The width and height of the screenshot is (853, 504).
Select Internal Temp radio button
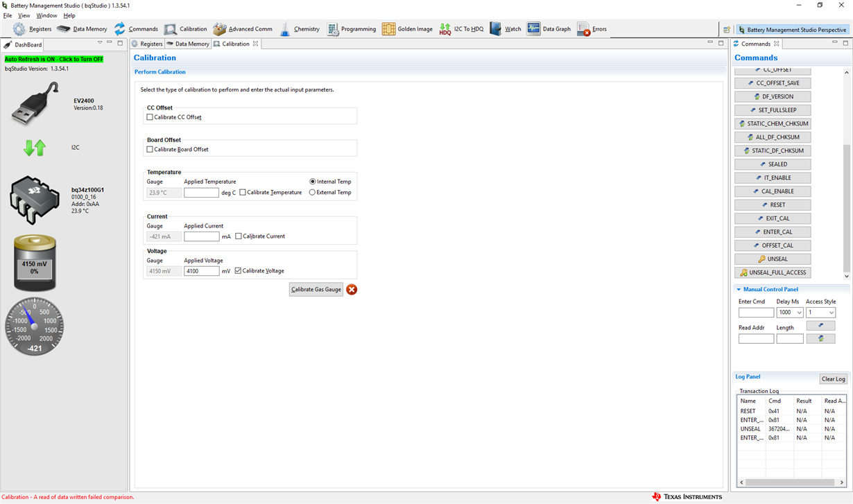click(313, 182)
